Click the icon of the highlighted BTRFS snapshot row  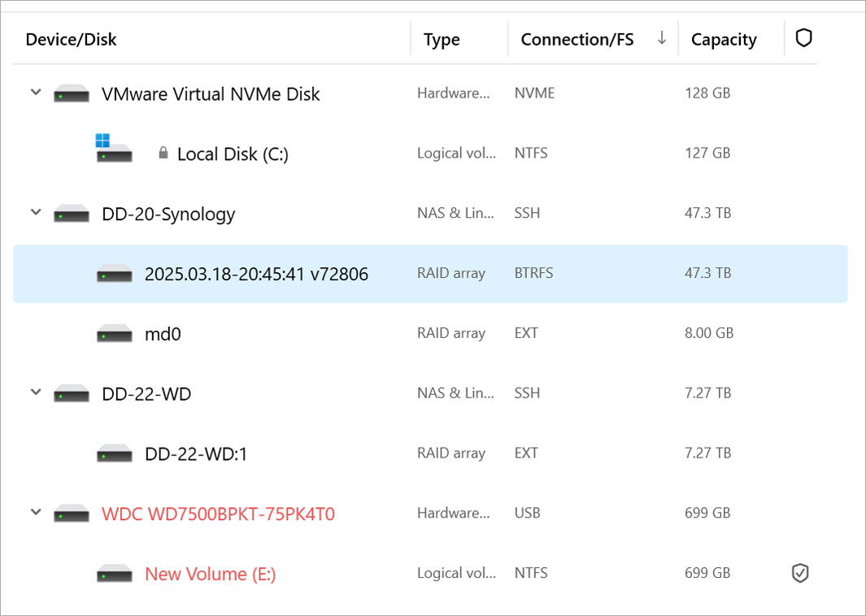pyautogui.click(x=114, y=273)
